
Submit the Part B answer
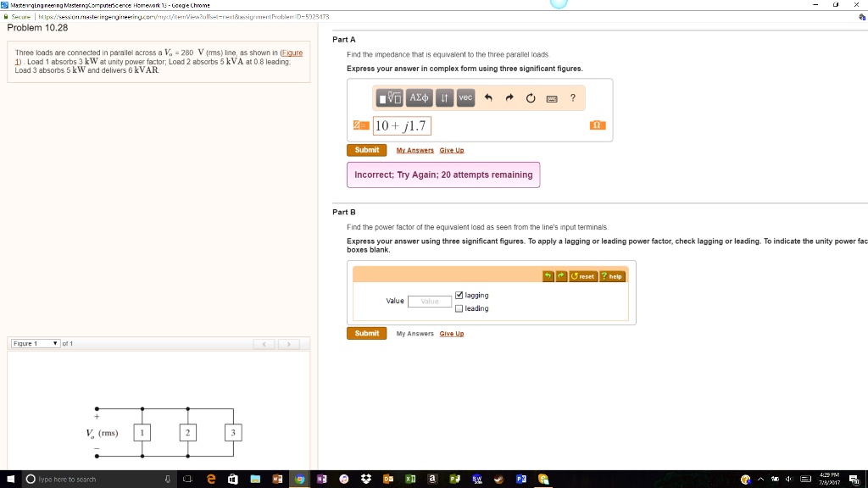[366, 334]
